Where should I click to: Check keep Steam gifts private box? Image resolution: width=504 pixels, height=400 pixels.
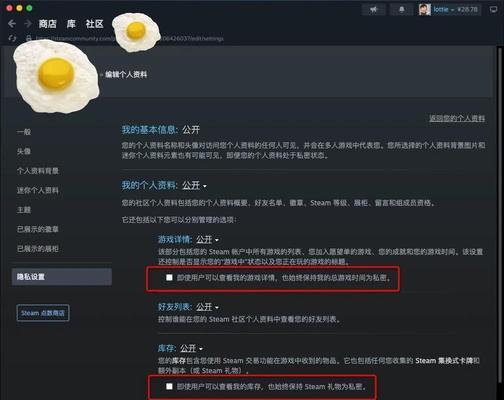[x=169, y=386]
